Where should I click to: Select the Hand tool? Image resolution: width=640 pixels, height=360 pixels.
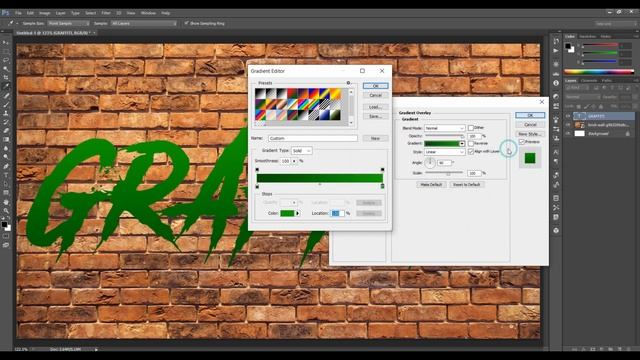6,202
